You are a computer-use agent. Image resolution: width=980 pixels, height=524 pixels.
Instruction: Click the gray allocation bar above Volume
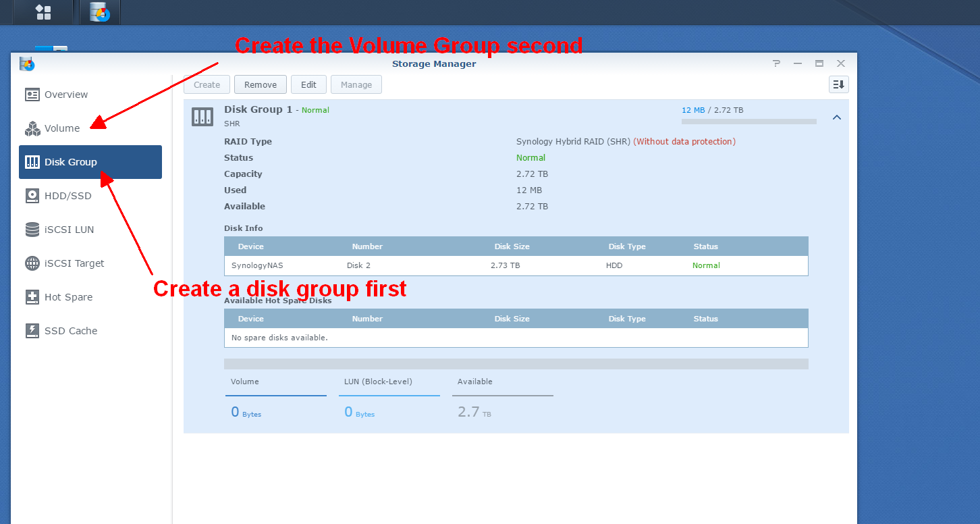point(516,364)
